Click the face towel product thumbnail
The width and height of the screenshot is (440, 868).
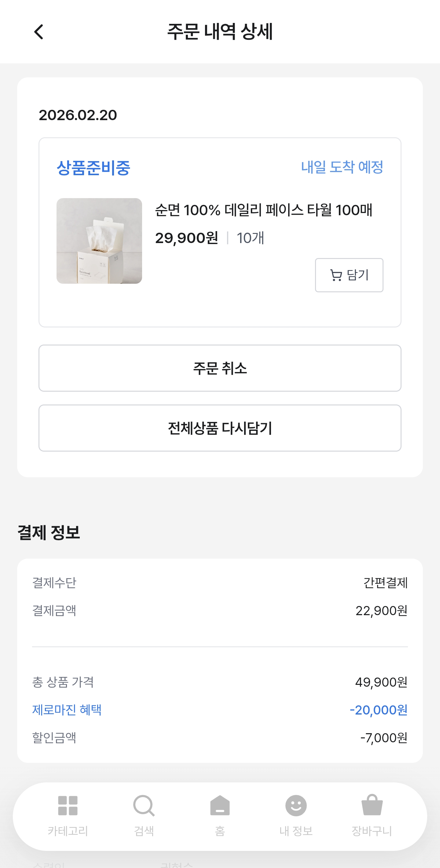(x=99, y=241)
